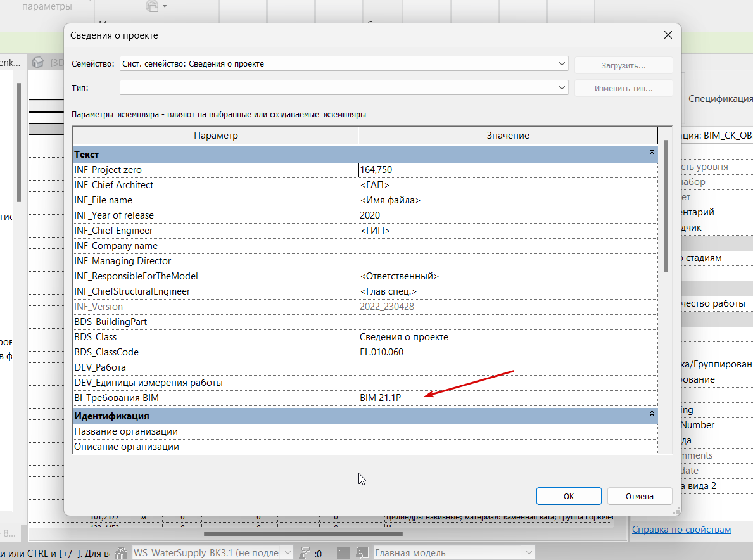Image resolution: width=753 pixels, height=560 pixels.
Task: Edit the INF_Project zero value field
Action: [508, 170]
